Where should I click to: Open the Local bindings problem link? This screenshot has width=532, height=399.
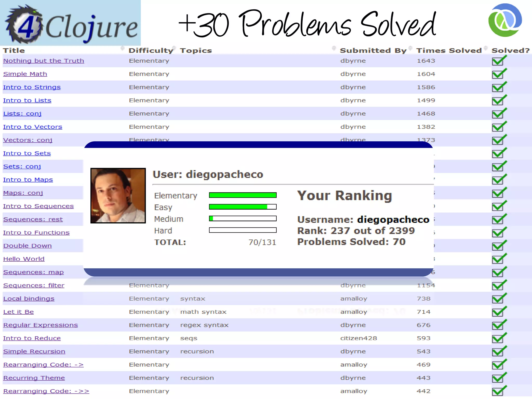point(29,299)
